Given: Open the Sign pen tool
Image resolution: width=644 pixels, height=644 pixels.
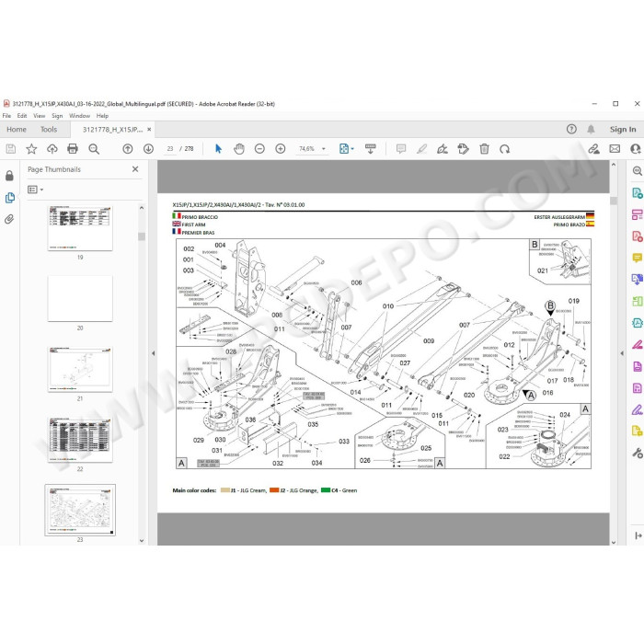Looking at the screenshot, I should (443, 149).
